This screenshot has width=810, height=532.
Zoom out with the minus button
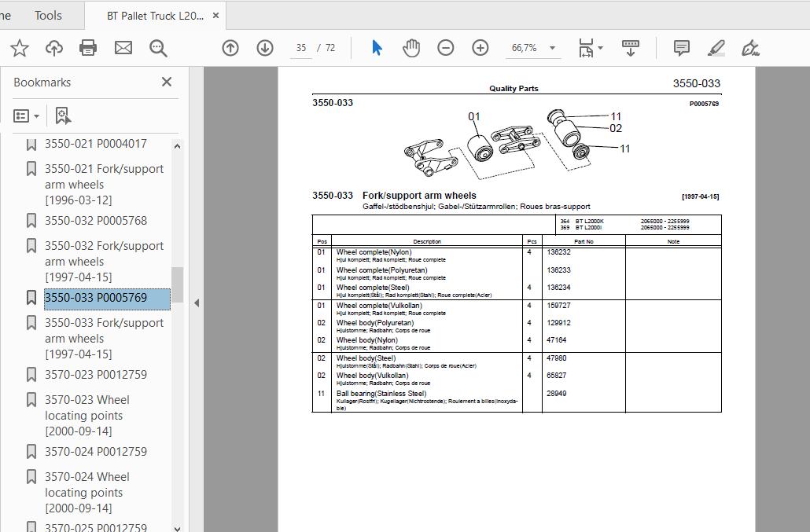[446, 48]
